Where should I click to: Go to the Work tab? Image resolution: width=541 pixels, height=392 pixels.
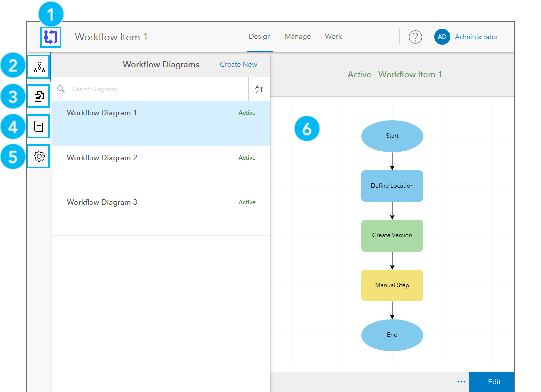pos(333,37)
